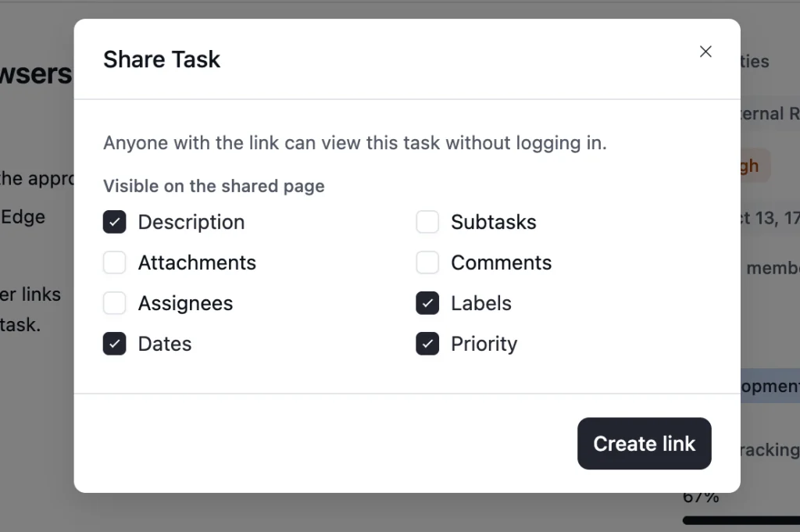Screen dimensions: 800x532
Task: Click the Subtasks label text
Action: point(494,222)
